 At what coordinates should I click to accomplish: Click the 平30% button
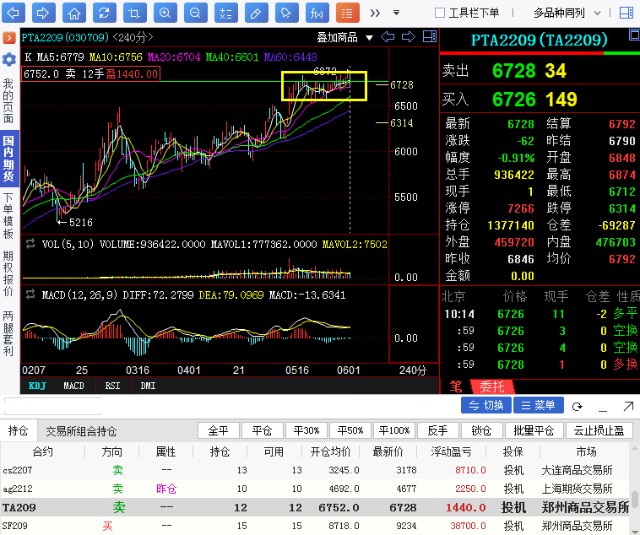pos(307,431)
